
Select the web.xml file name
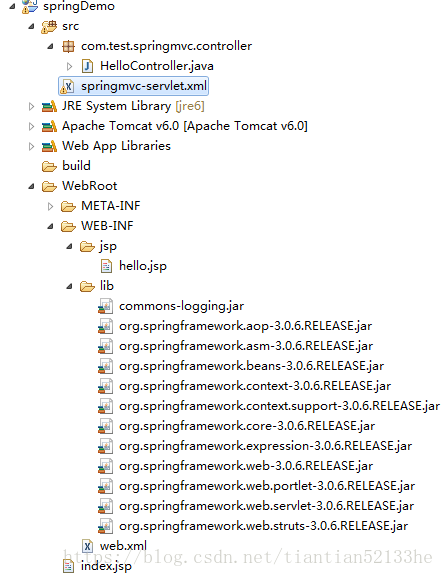[123, 546]
